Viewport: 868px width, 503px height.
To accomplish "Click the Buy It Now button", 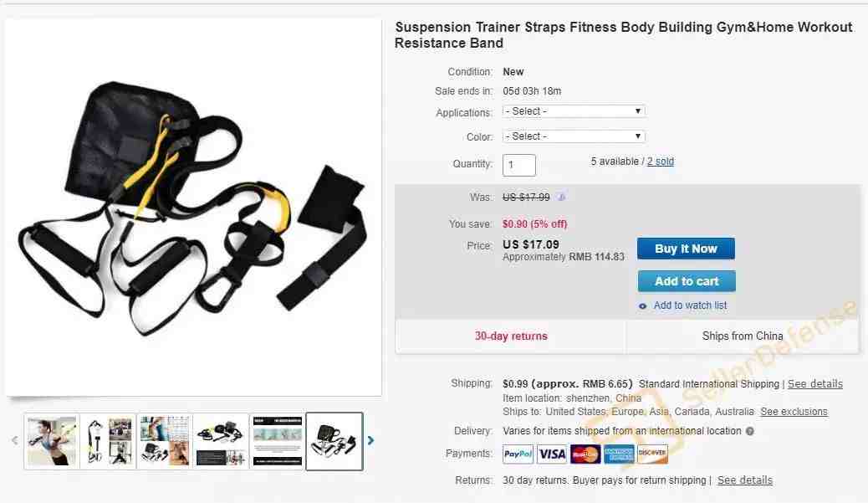I will 686,249.
